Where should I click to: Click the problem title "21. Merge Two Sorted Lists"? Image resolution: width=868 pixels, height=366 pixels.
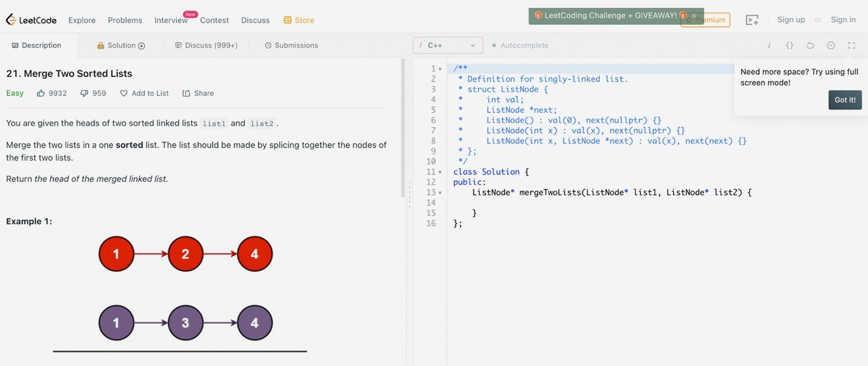[69, 74]
